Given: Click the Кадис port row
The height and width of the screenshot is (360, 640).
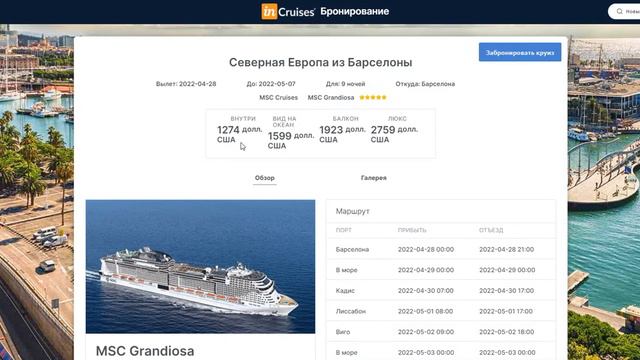Looking at the screenshot, I should point(441,291).
